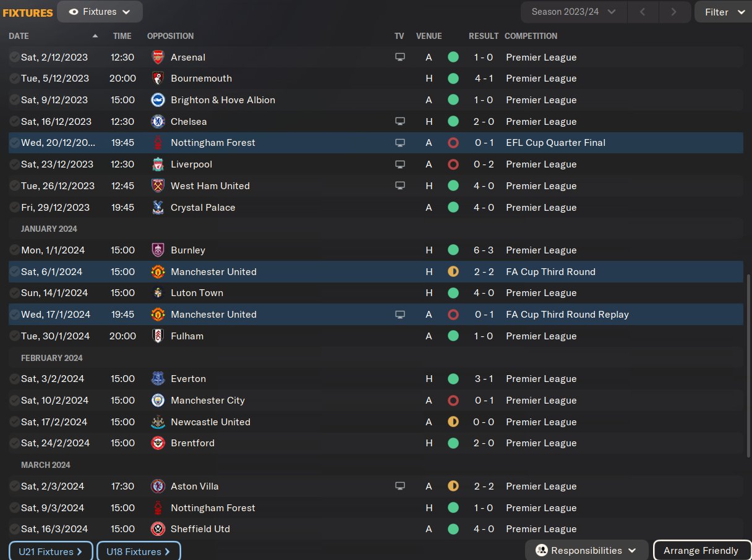
Task: Click the Liverpool club crest
Action: 158,164
